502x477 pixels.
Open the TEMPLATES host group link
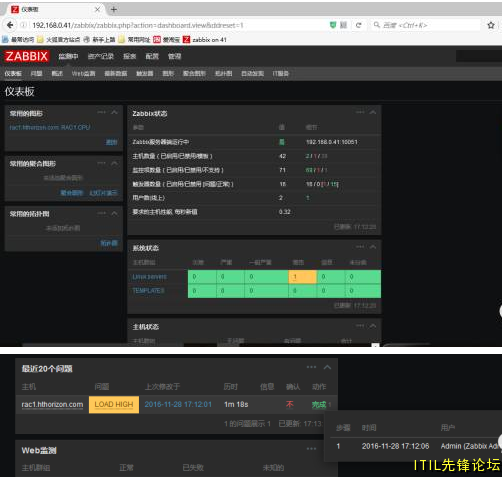click(x=148, y=291)
